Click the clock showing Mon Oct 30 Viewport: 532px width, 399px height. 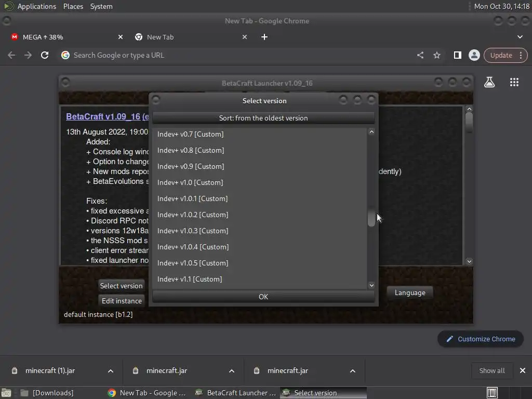[501, 6]
